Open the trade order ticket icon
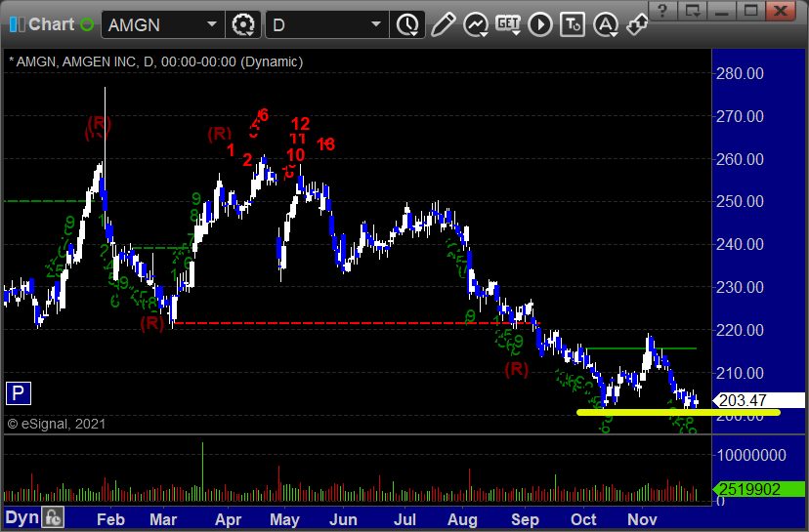This screenshot has height=532, width=809. [x=573, y=24]
